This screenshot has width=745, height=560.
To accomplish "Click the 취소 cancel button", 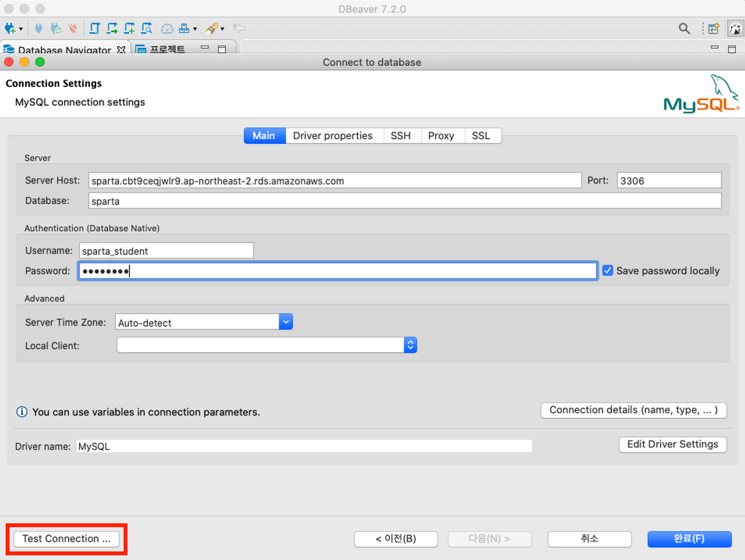I will pyautogui.click(x=590, y=539).
